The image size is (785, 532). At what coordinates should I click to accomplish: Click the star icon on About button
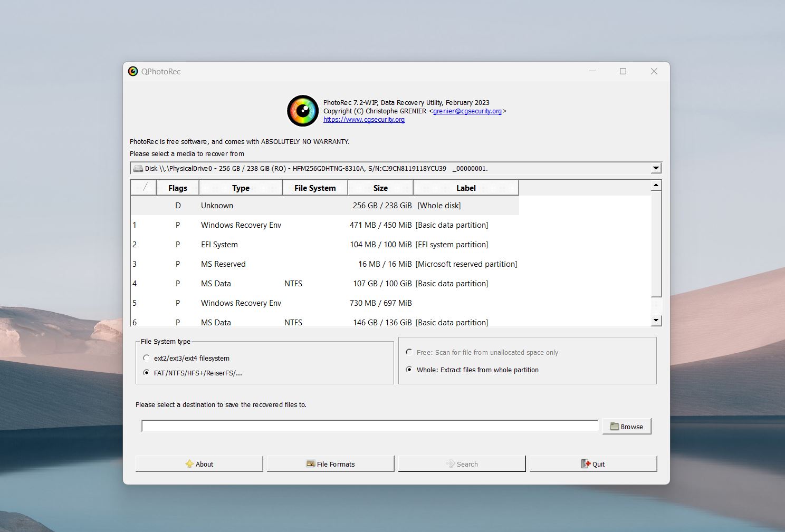pyautogui.click(x=189, y=464)
